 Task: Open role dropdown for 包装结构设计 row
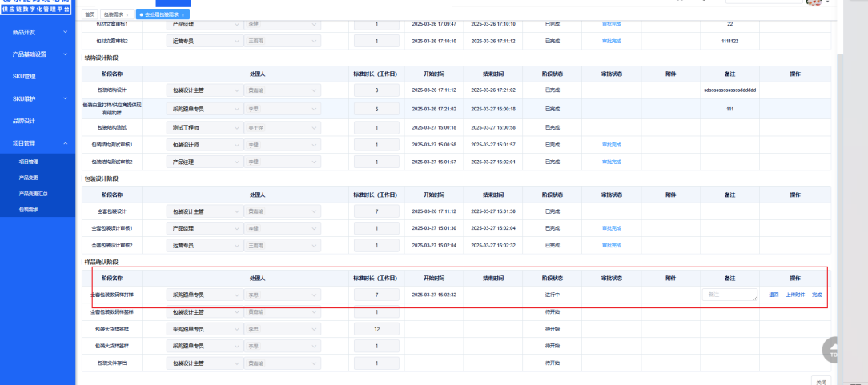pyautogui.click(x=203, y=90)
